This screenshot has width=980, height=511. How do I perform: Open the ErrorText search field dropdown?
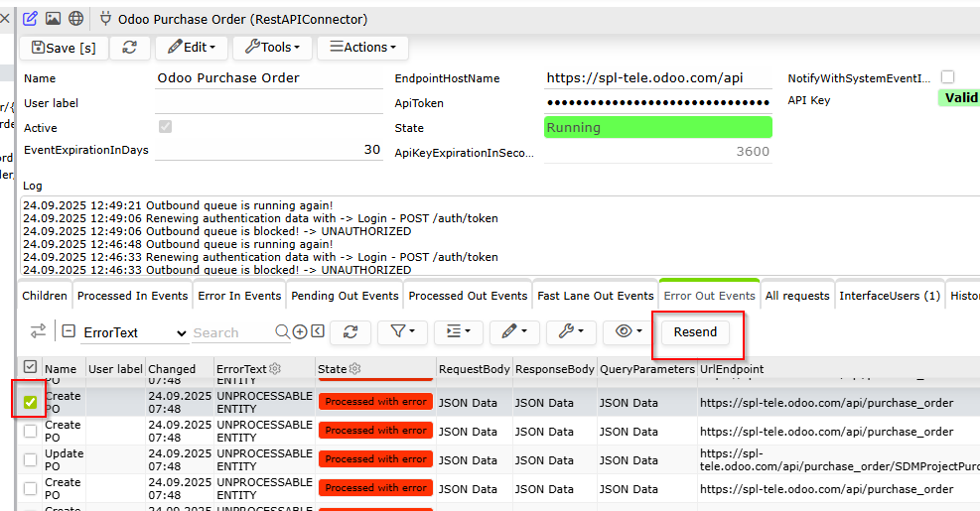(134, 333)
